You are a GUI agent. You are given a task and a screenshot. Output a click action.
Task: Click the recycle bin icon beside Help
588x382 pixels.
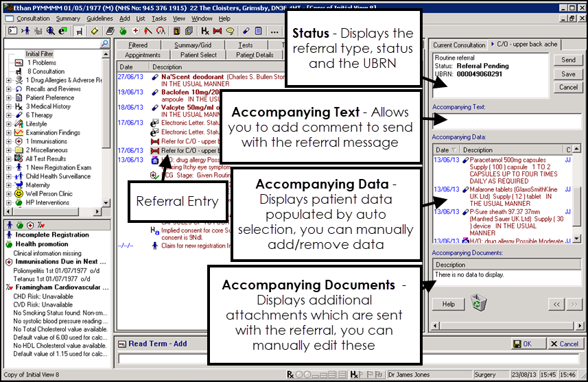click(478, 302)
